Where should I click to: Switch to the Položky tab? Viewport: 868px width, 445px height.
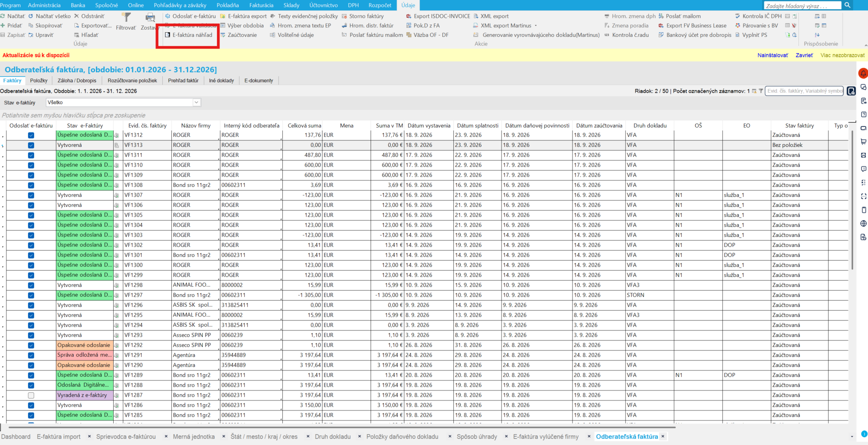click(x=39, y=80)
